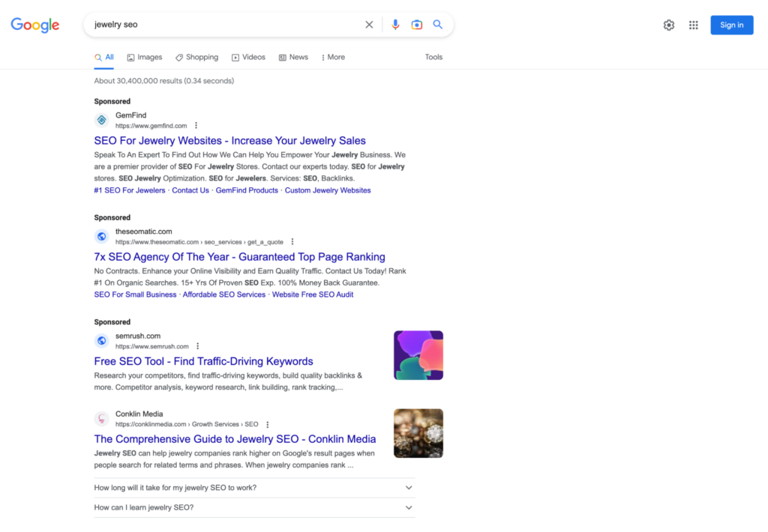This screenshot has width=768, height=532.
Task: Open search Tools
Action: (433, 57)
